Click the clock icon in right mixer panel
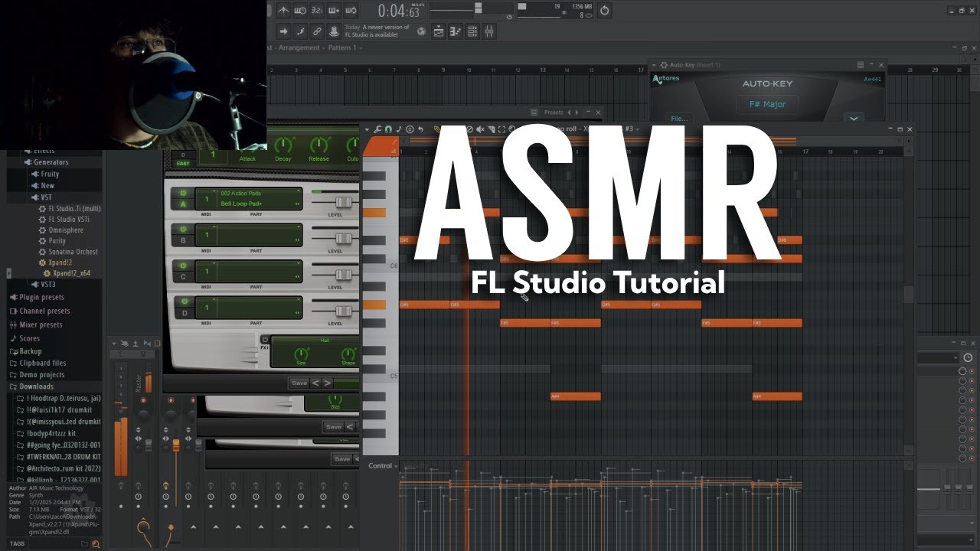Screen dimensions: 980x551 968,357
